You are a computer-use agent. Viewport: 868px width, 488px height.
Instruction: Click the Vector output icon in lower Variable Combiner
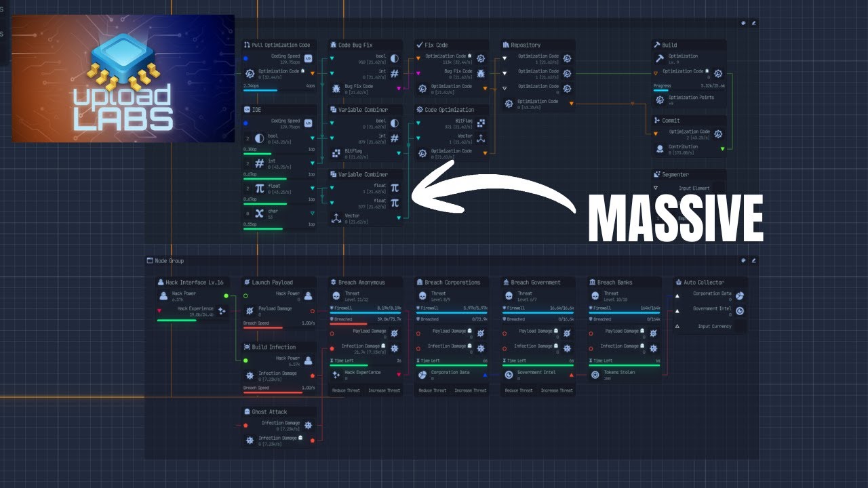(x=337, y=218)
